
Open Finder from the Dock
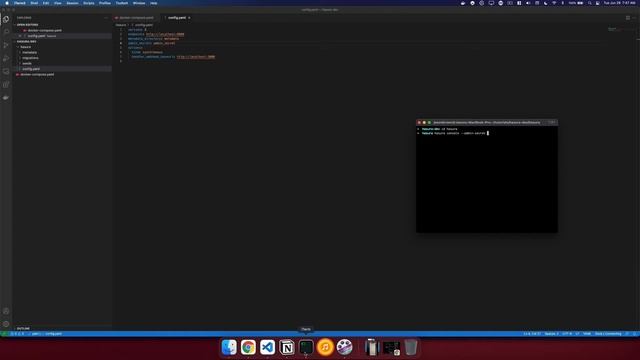point(229,347)
